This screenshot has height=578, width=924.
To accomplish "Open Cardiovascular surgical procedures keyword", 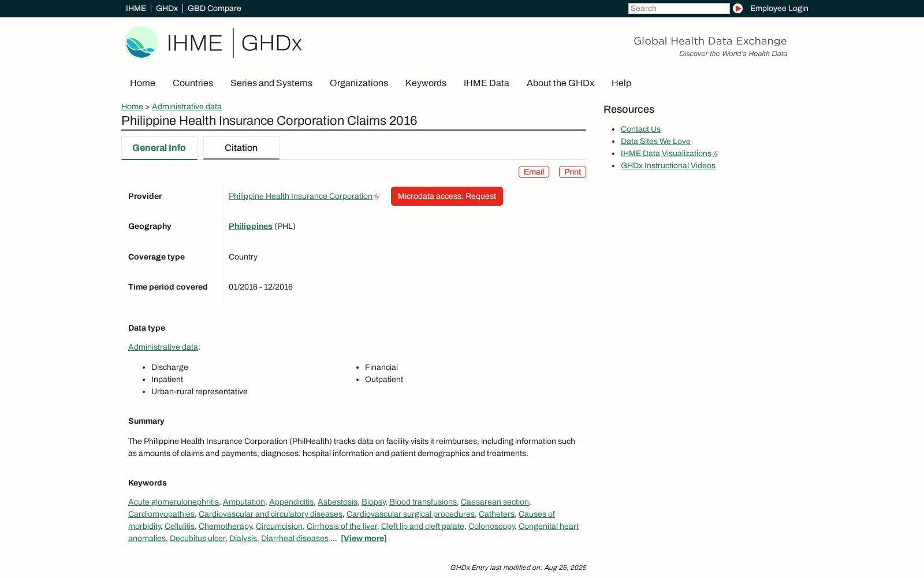I will [411, 514].
